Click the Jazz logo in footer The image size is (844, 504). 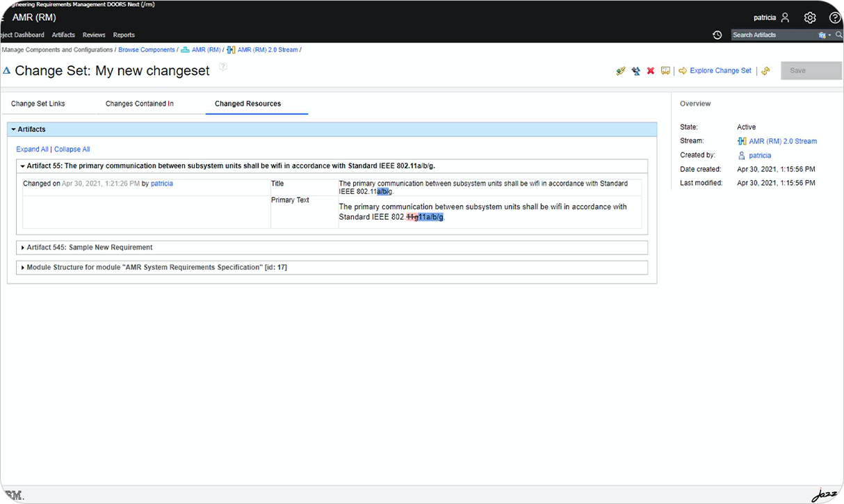[x=825, y=496]
